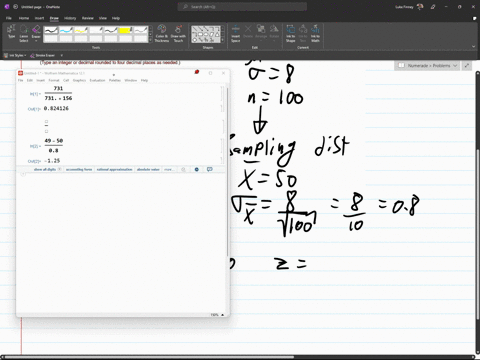This screenshot has height=360, width=480.
Task: Open the Rotate dropdown
Action: click(274, 32)
